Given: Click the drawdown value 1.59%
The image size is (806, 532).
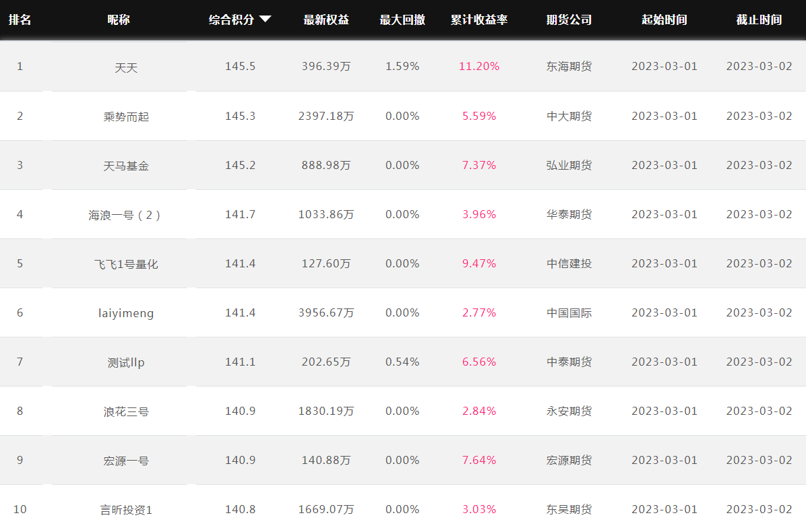Looking at the screenshot, I should (402, 66).
